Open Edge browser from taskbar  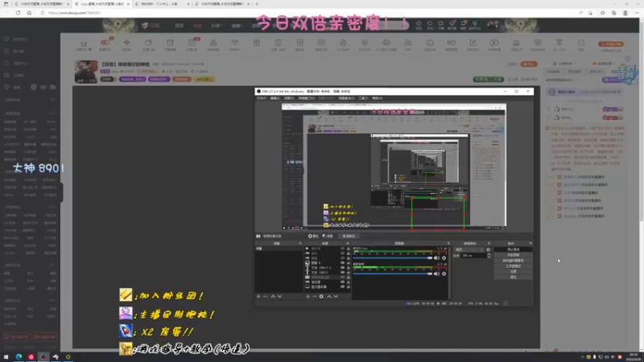pos(19,357)
